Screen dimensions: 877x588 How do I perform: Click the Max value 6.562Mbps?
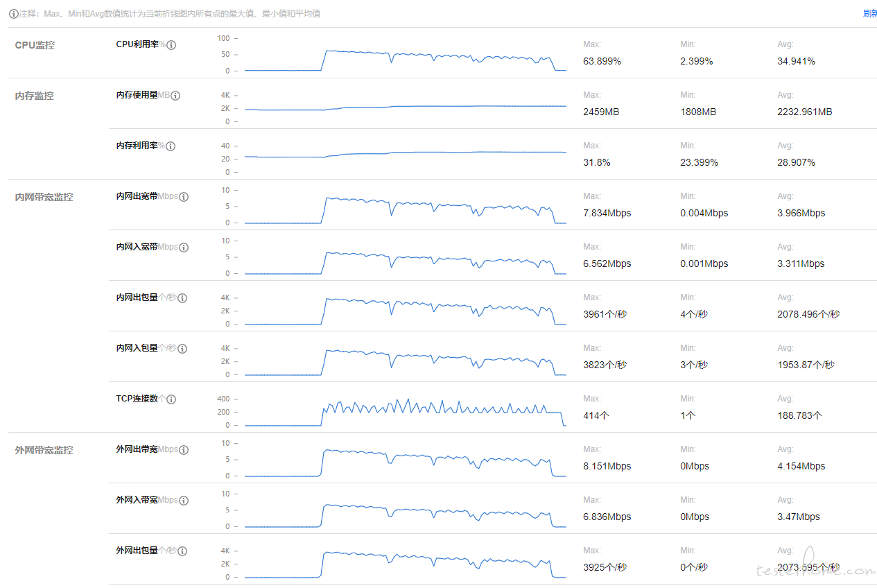(607, 263)
